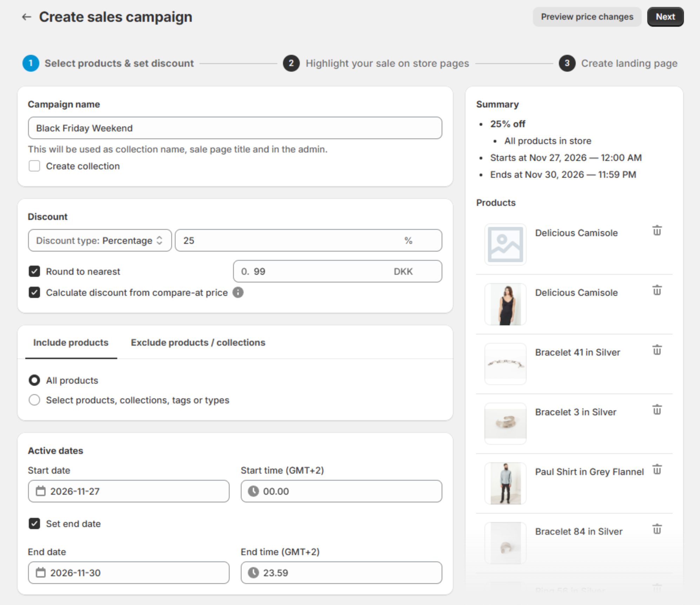Uncheck Set end date
700x605 pixels.
(34, 523)
